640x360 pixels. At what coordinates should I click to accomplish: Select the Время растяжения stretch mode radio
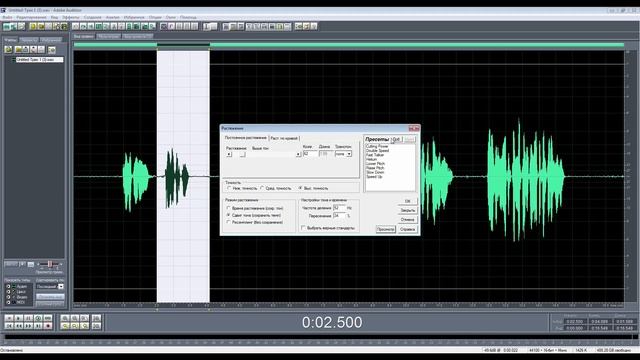coord(229,208)
